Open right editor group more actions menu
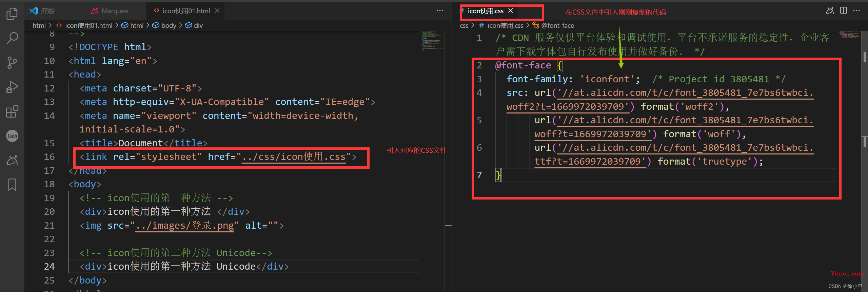868x292 pixels. tap(856, 11)
